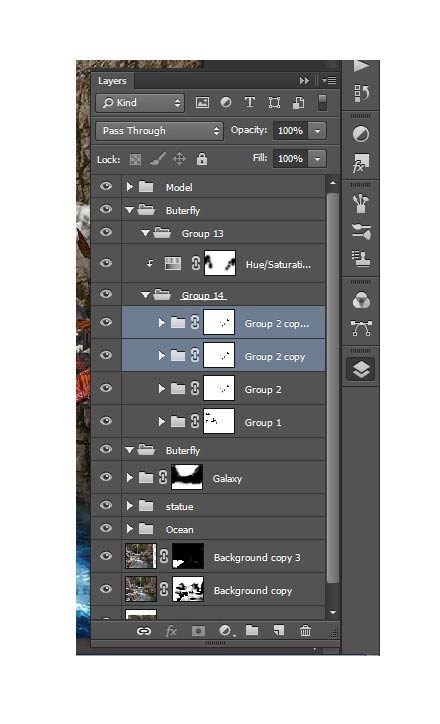This screenshot has width=440, height=724.
Task: Filter layers by adjustment layer icon
Action: 226,103
